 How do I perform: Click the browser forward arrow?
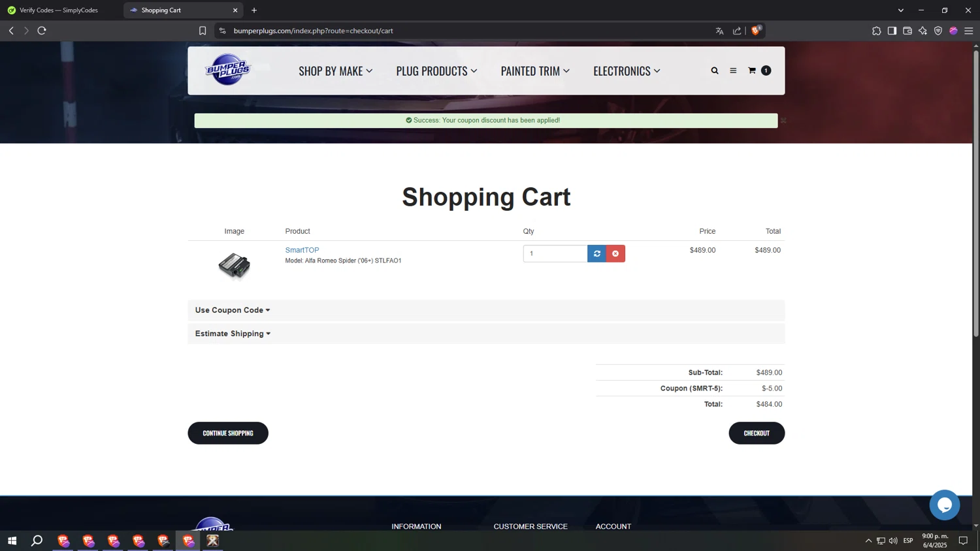26,31
